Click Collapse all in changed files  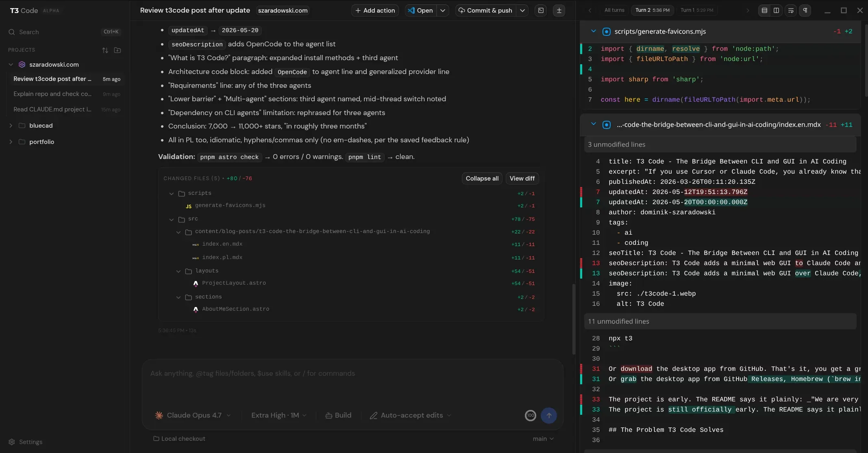coord(482,179)
